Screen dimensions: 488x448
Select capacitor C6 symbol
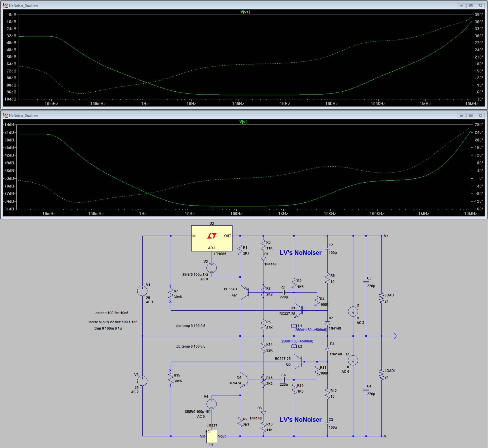point(284,380)
